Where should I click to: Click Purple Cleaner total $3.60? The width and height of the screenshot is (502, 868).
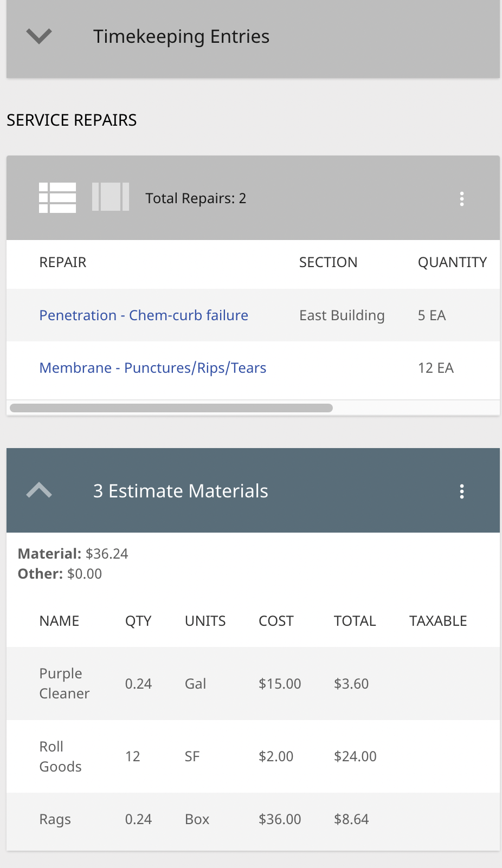pyautogui.click(x=351, y=684)
